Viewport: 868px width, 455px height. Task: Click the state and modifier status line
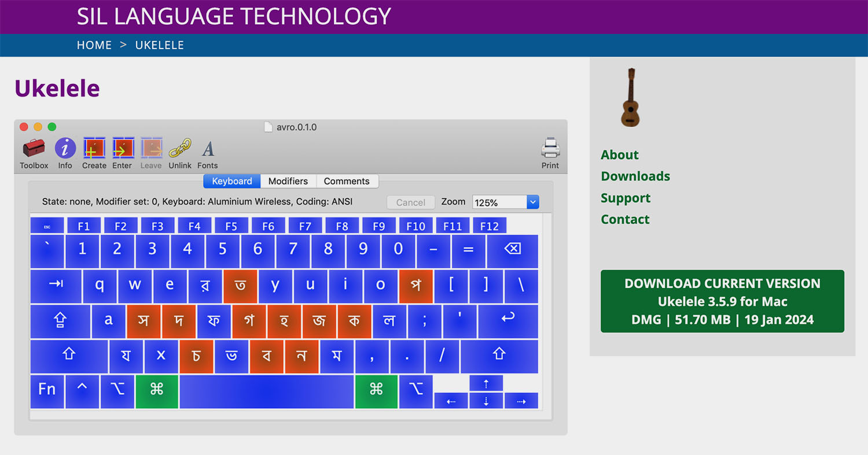(197, 202)
